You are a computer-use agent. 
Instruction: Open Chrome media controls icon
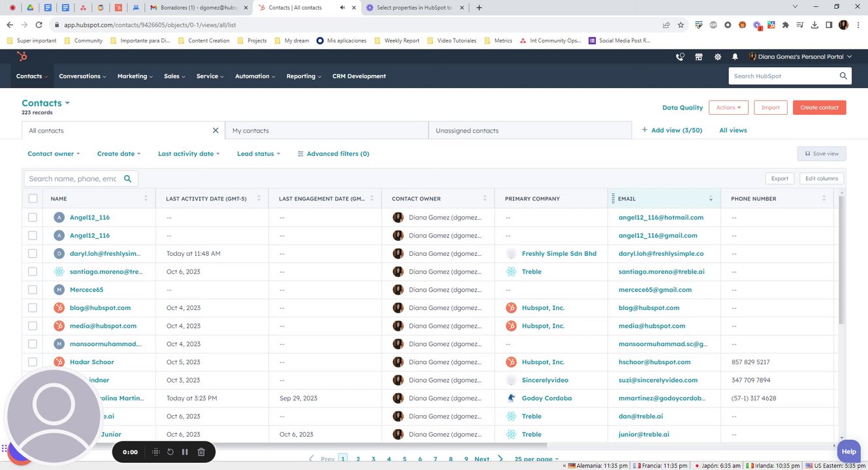pyautogui.click(x=800, y=25)
